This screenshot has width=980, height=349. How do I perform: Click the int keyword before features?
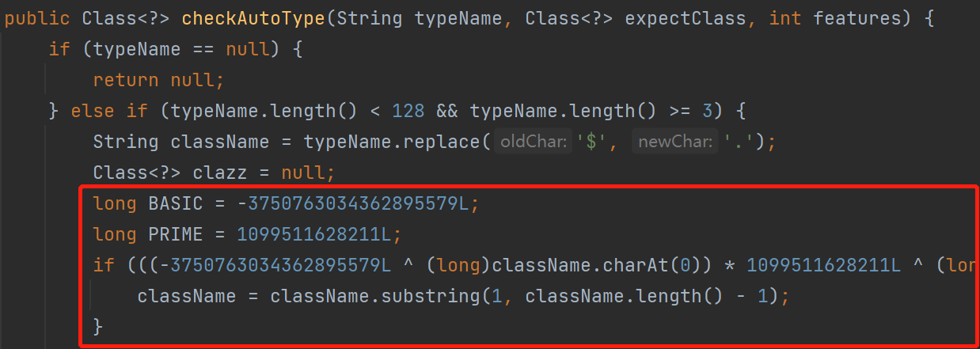pos(785,18)
